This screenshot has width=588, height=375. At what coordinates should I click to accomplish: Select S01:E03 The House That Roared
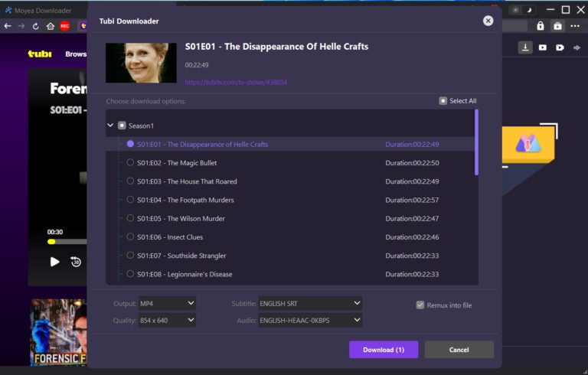pos(130,181)
